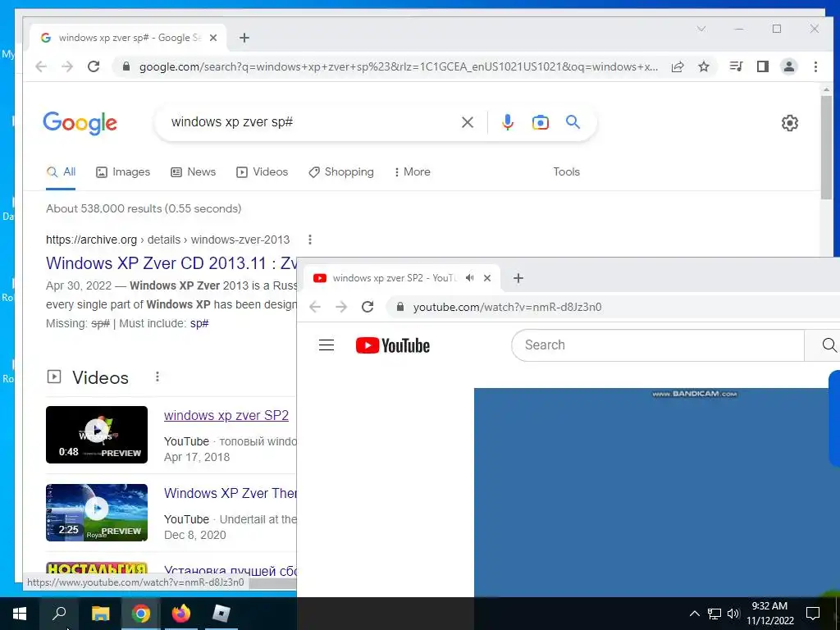840x630 pixels.
Task: Open the Tools search filter
Action: click(566, 172)
